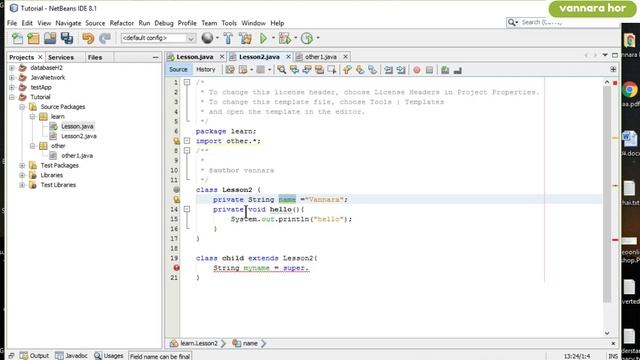
Task: Select other1.java in project tree
Action: 77,156
